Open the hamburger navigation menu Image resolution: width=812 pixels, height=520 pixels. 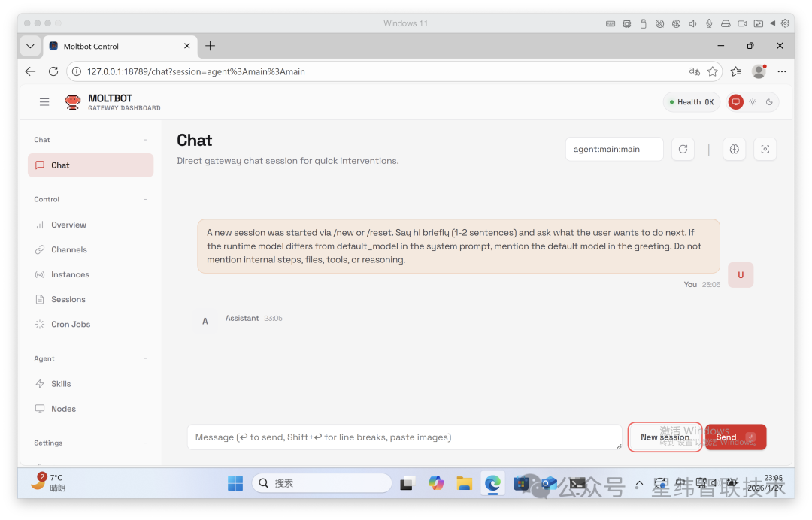44,102
